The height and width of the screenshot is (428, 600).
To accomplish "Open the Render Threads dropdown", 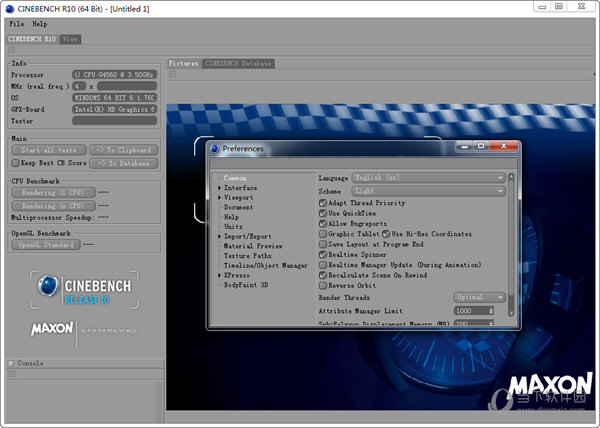I will (x=479, y=297).
